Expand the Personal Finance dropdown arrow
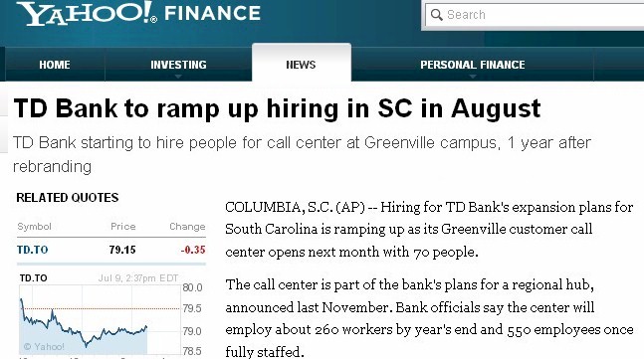The width and height of the screenshot is (644, 359). click(473, 77)
